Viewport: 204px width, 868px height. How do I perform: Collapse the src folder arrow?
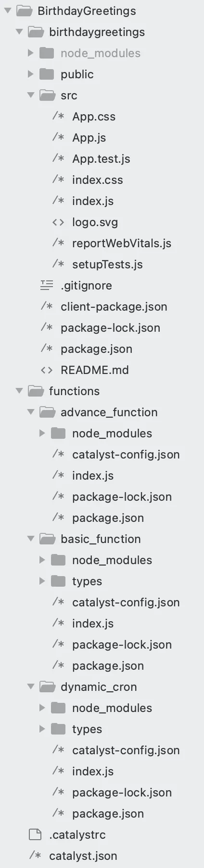(31, 95)
